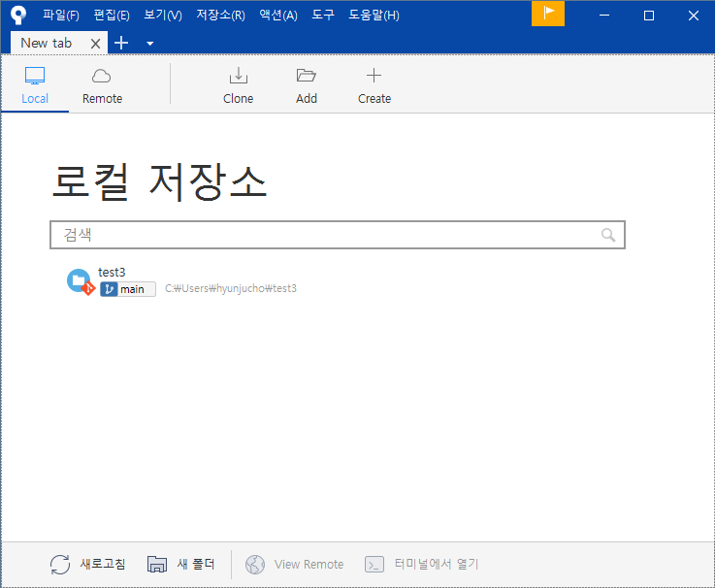Switch to Local repositories view

tap(35, 85)
